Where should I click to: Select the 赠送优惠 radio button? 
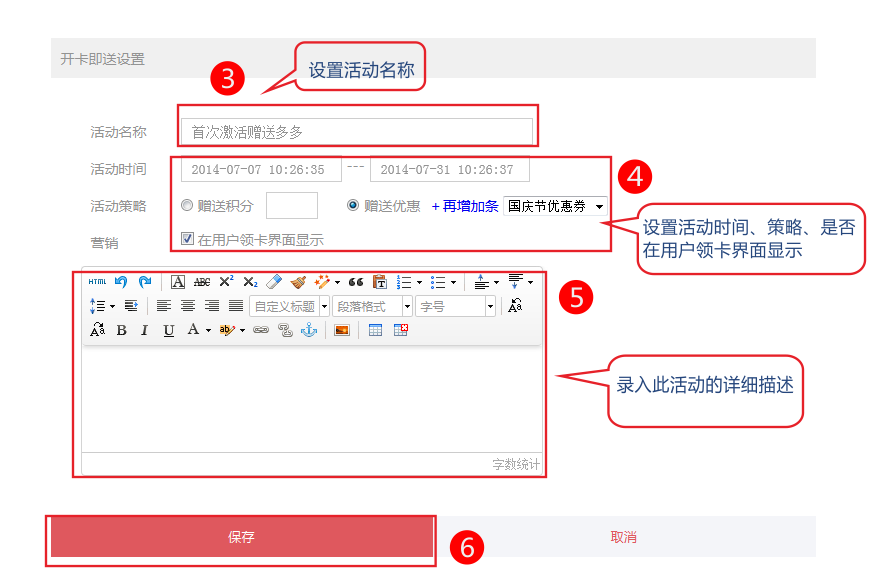tap(353, 206)
